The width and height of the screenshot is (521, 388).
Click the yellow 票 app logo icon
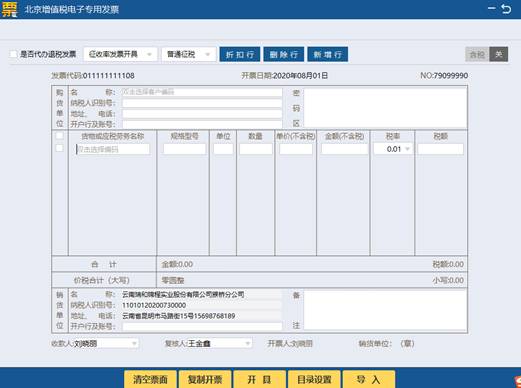coord(9,9)
